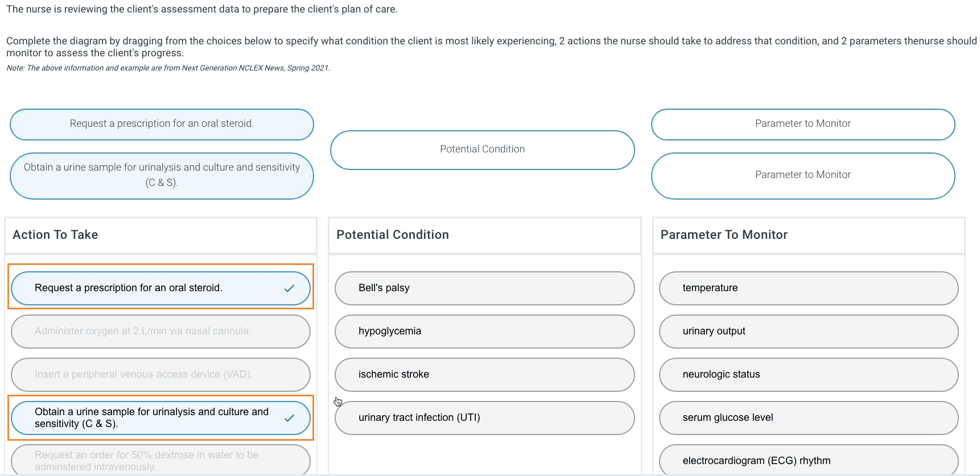Select the urinary output monitoring parameter
The image size is (980, 476).
pyautogui.click(x=808, y=332)
